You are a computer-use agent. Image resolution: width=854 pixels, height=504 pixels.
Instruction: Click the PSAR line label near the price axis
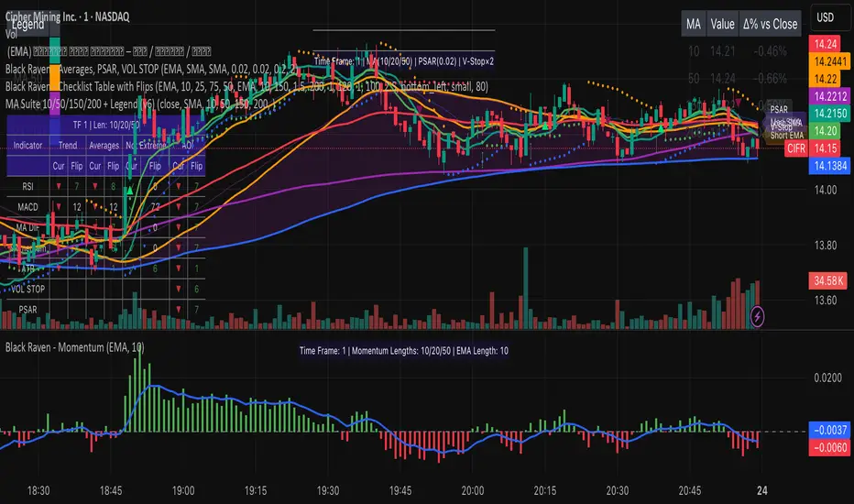pos(779,110)
